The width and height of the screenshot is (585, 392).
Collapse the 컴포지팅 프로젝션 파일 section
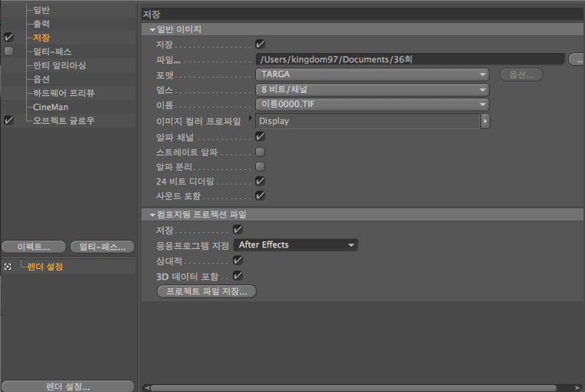pos(152,214)
